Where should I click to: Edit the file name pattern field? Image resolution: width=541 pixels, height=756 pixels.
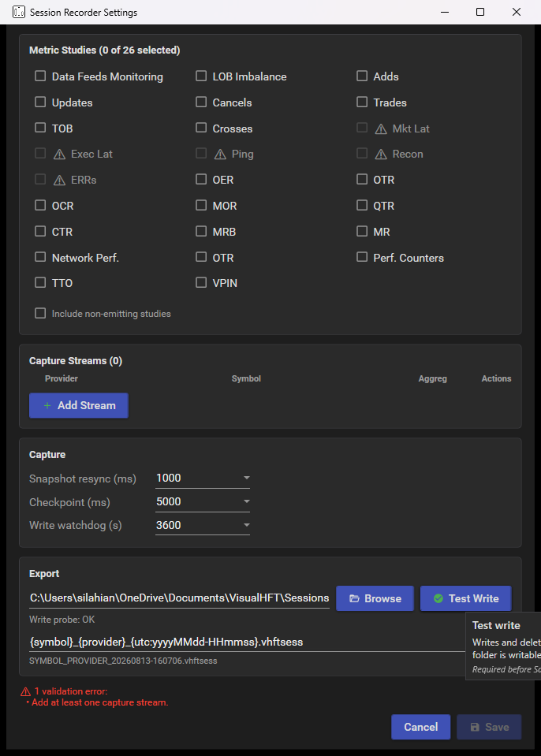pyautogui.click(x=247, y=642)
